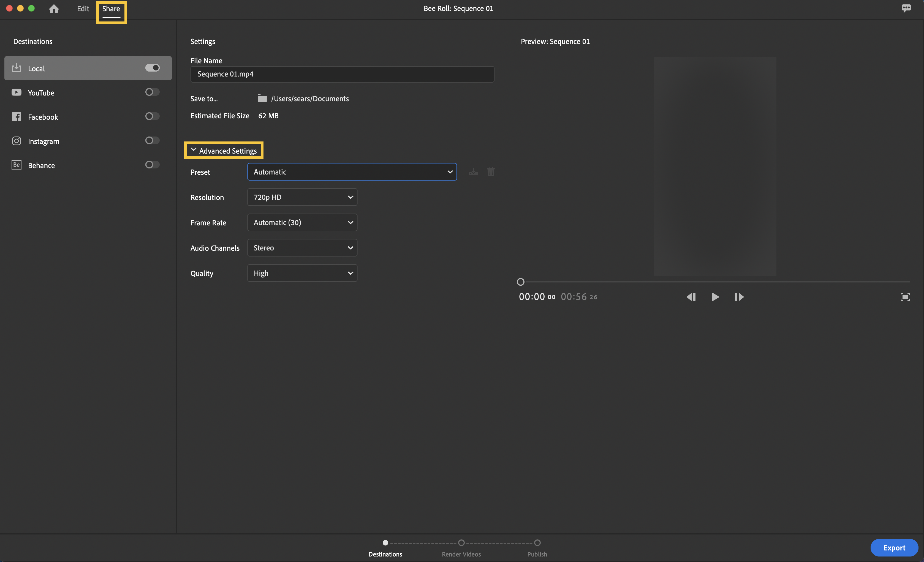Open the Preset dropdown
Viewport: 924px width, 562px height.
coord(352,172)
